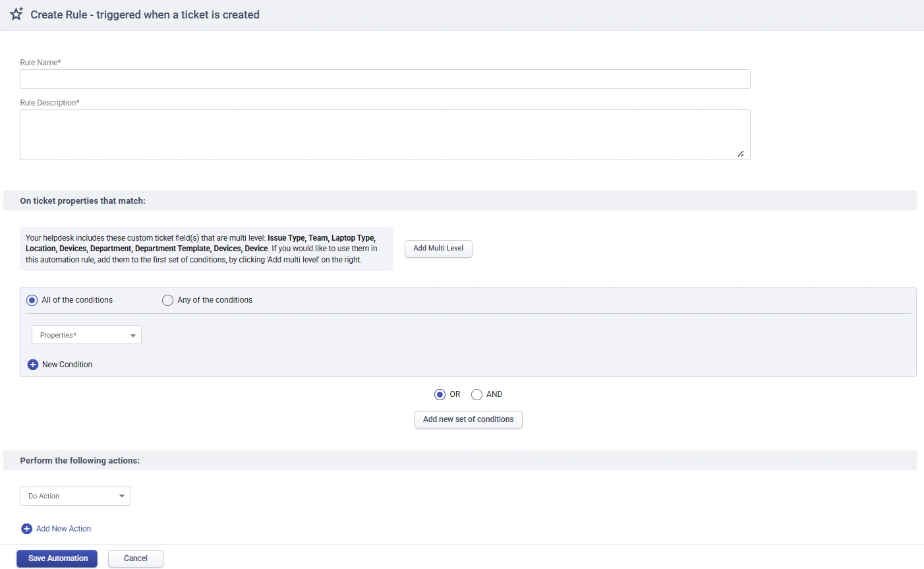Image resolution: width=924 pixels, height=569 pixels.
Task: Click the 'On ticket properties that match:' heading
Action: 82,200
